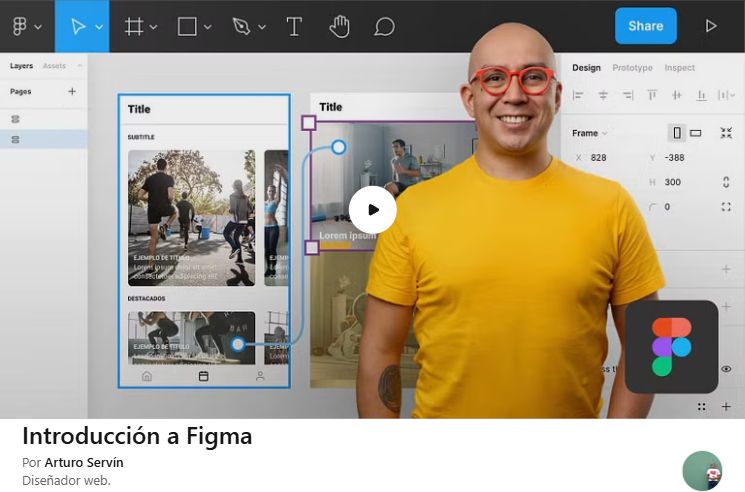Set frame to landscape orientation
Viewport: 745px width, 492px height.
pyautogui.click(x=696, y=133)
